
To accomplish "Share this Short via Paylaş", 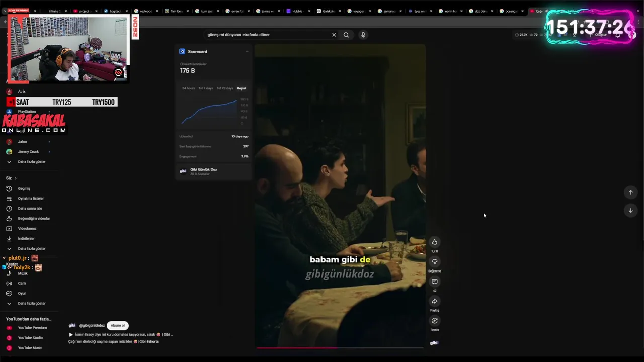I will pyautogui.click(x=435, y=301).
